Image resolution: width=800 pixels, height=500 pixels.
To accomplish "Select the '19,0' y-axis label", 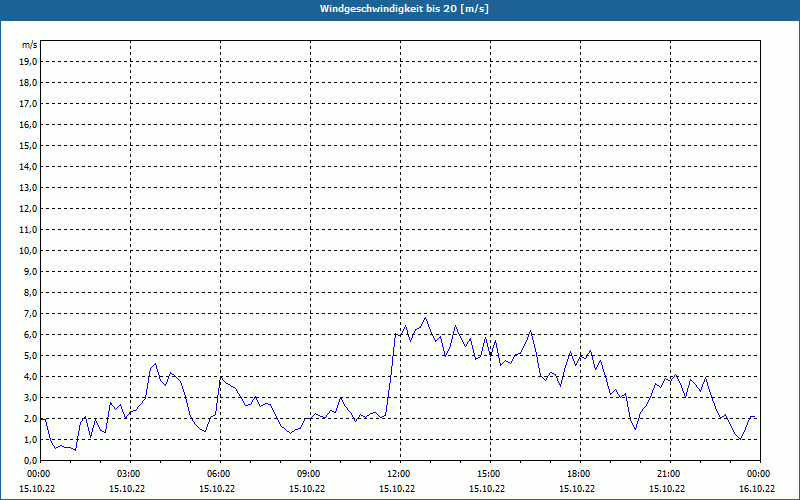I will (27, 62).
